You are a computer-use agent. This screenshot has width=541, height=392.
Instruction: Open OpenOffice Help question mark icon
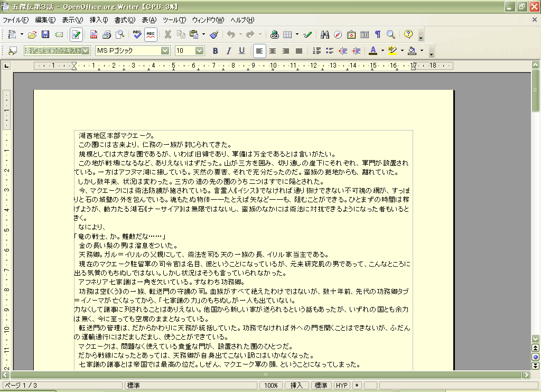click(x=408, y=34)
